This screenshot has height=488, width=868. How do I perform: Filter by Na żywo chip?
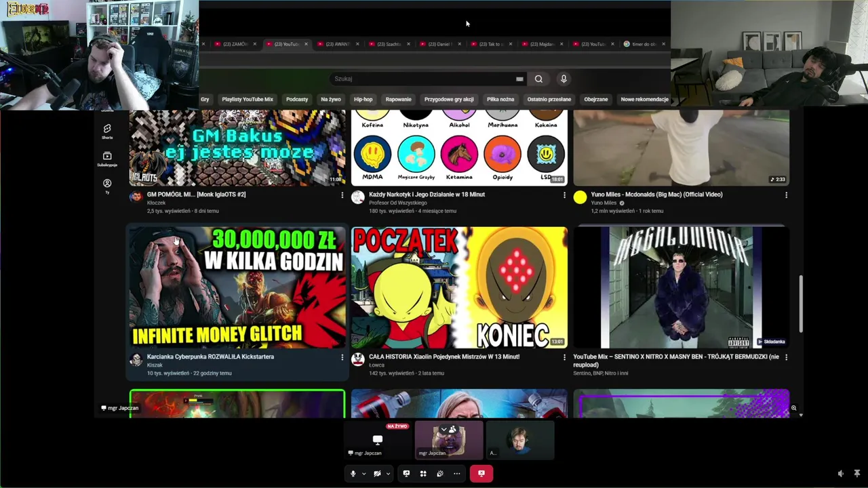331,100
